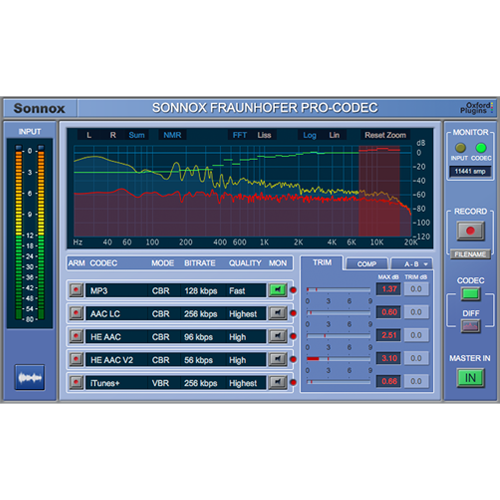
Task: Adjust the AAC LC trim slider
Action: pyautogui.click(x=338, y=313)
